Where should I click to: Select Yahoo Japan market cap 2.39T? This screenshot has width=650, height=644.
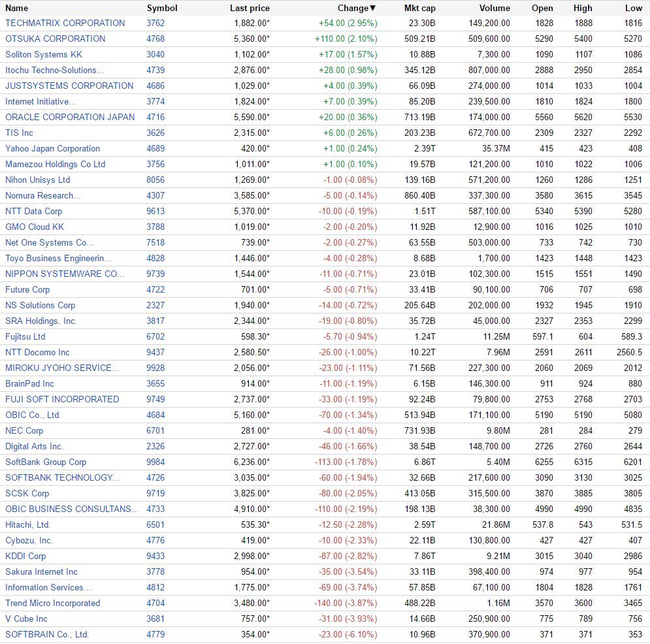425,149
